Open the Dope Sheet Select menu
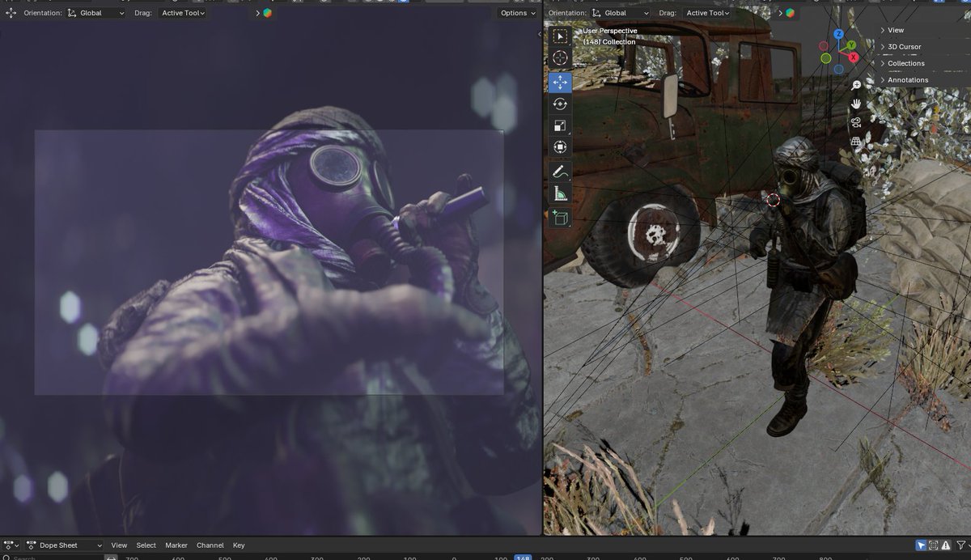Screen dimensions: 971x560 pos(146,545)
